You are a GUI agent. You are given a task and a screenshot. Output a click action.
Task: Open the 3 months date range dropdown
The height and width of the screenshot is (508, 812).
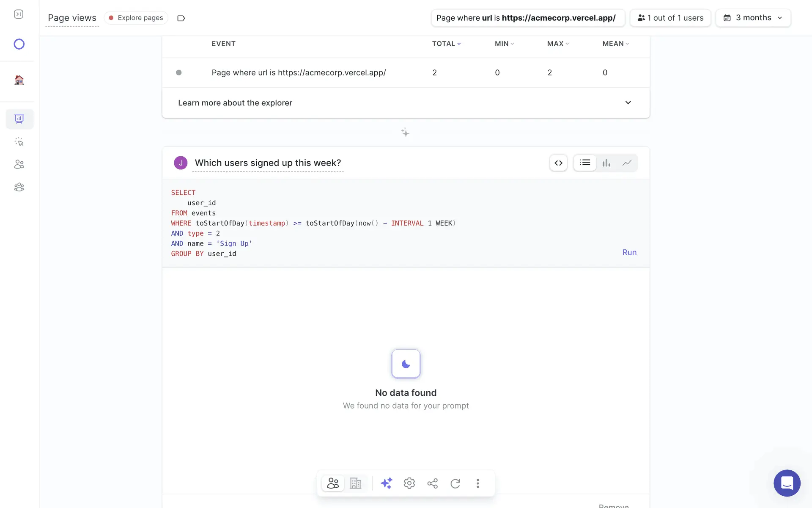(x=753, y=18)
